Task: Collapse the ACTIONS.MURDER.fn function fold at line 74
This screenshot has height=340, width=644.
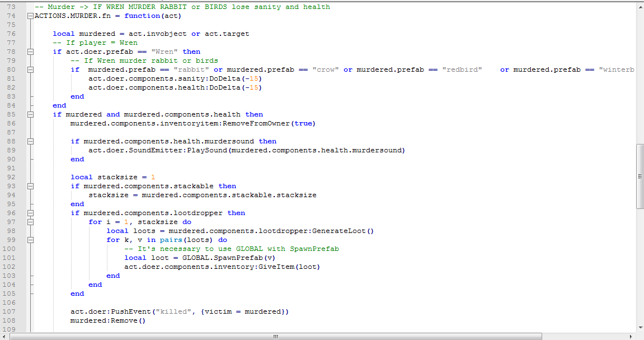Action: coord(30,16)
